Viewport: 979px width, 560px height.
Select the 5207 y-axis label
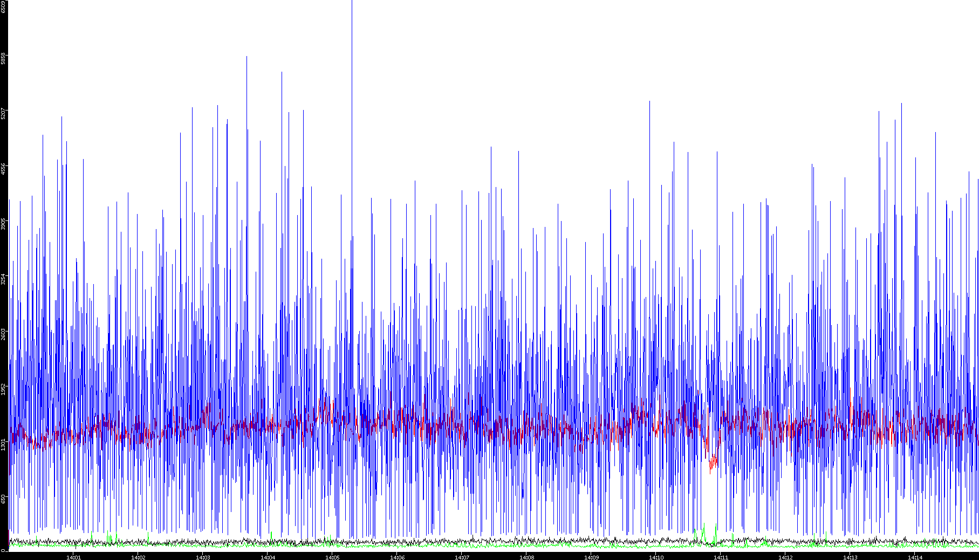point(3,114)
